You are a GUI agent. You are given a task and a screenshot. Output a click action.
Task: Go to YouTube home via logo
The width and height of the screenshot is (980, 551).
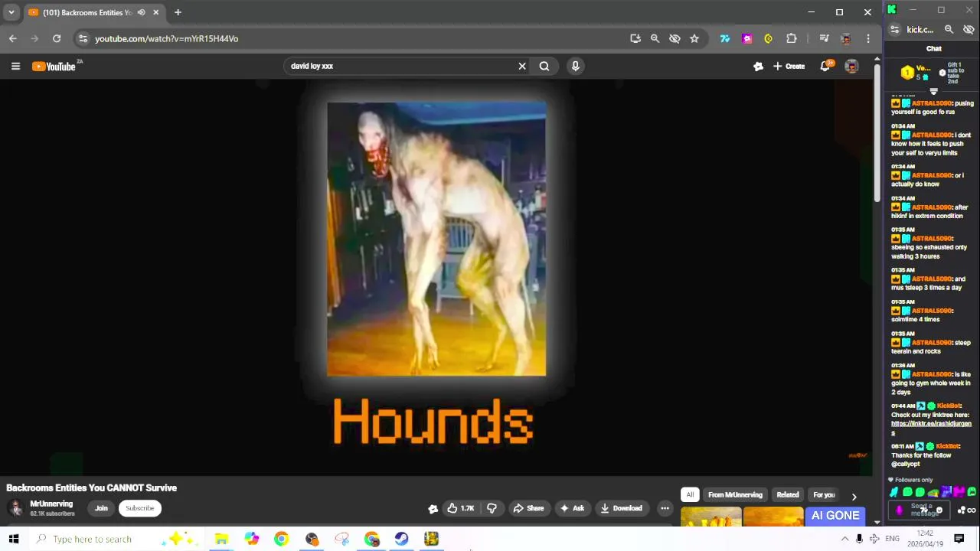pos(54,67)
